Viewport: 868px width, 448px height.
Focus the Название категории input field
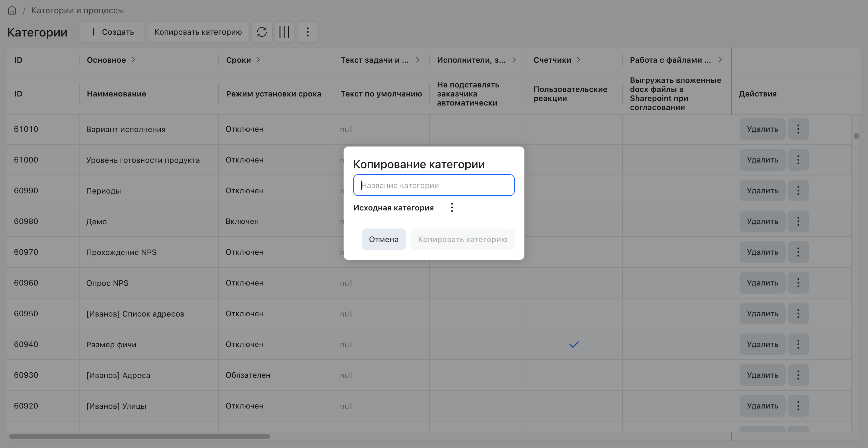point(434,185)
